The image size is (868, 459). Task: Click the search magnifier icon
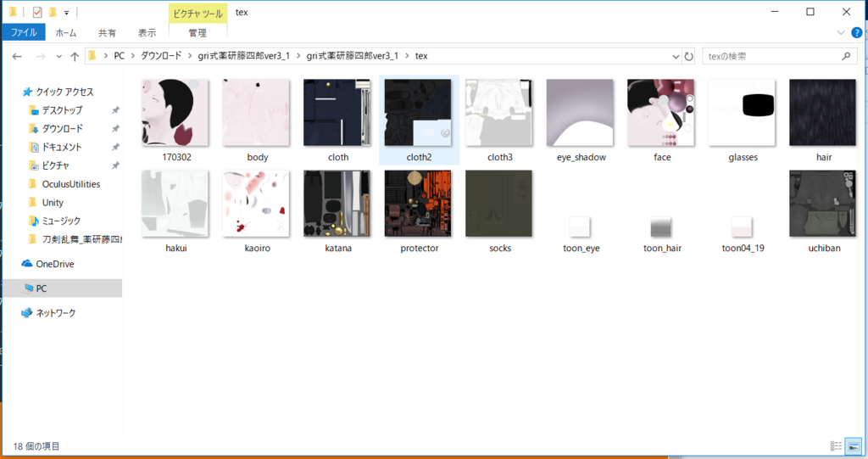[846, 56]
